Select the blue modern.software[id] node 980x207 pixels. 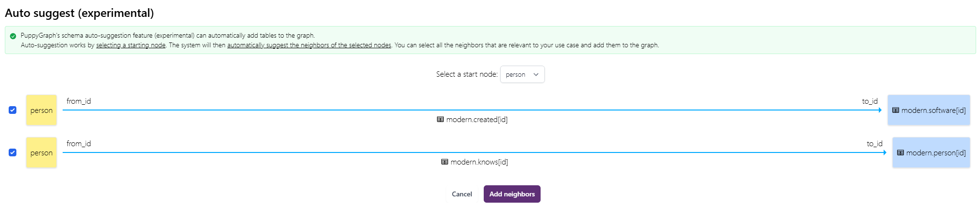point(929,110)
